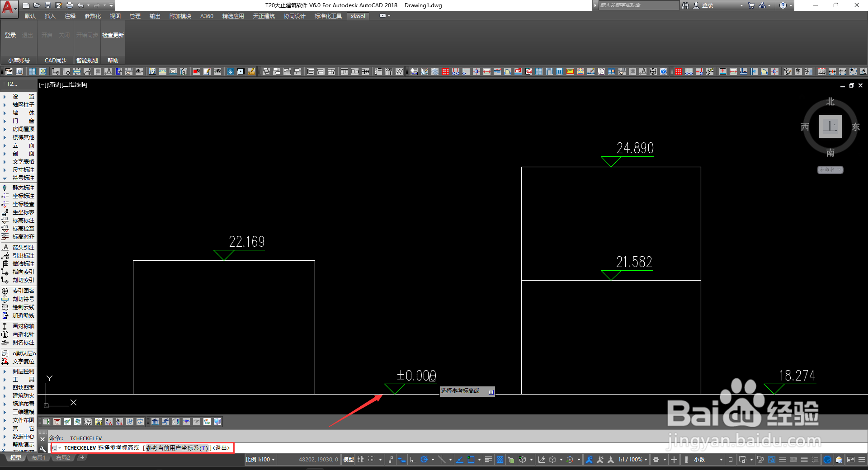Toggle transparency display in status bar
Screen dimensions: 868x470
500,460
